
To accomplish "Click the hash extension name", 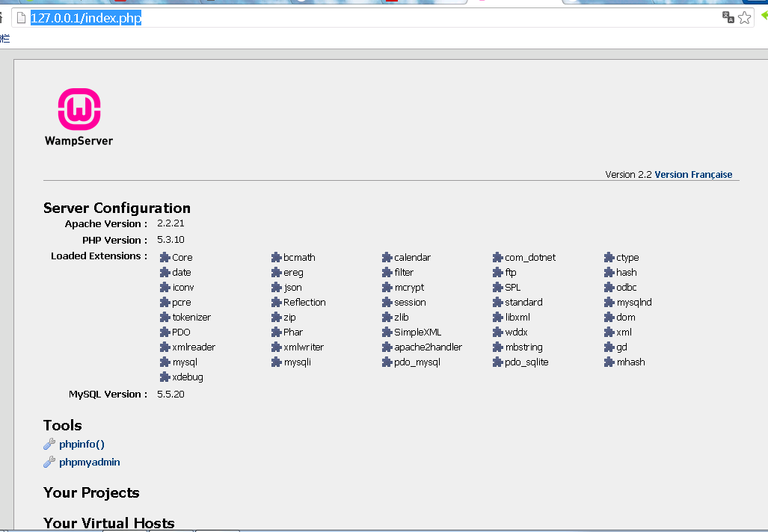I will click(x=627, y=272).
